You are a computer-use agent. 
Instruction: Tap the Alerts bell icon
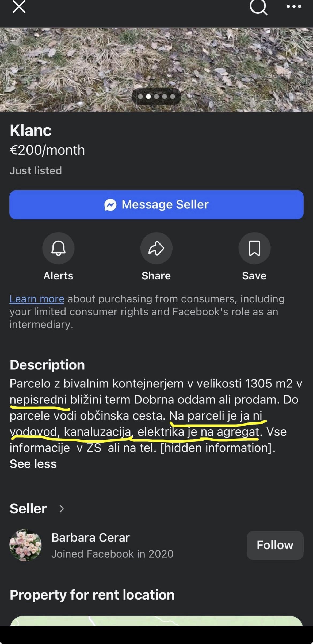[x=58, y=248]
